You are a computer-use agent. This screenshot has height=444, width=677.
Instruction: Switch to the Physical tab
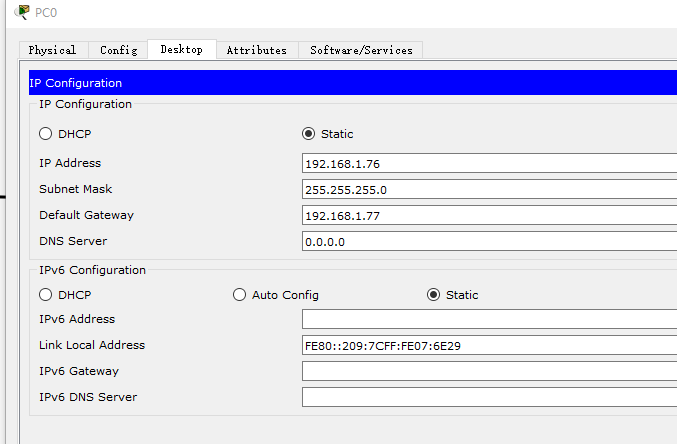(52, 50)
